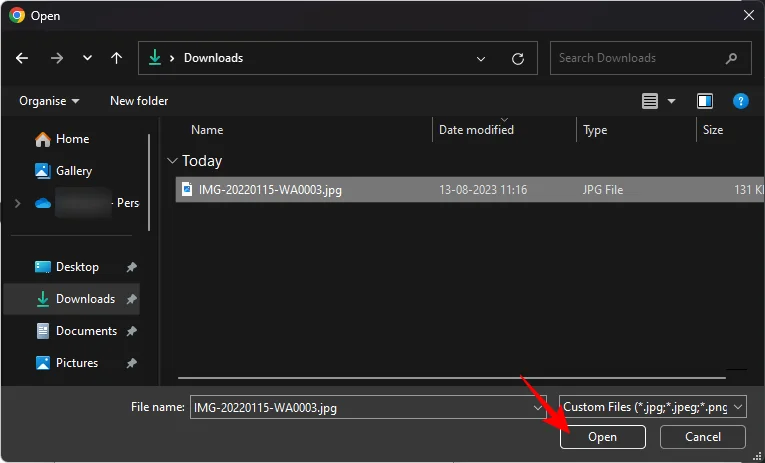
Task: Sort by Date modified column
Action: tap(477, 130)
